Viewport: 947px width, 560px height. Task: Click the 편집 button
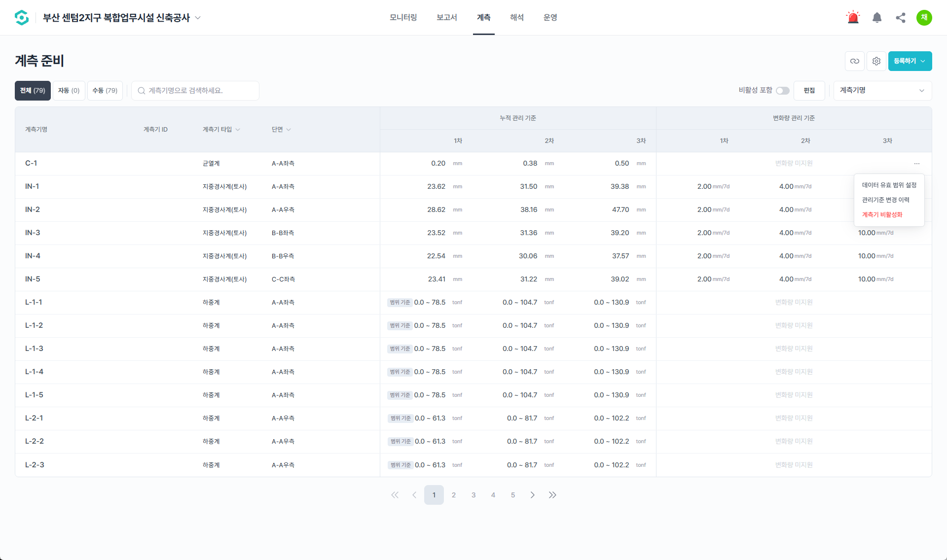[809, 91]
